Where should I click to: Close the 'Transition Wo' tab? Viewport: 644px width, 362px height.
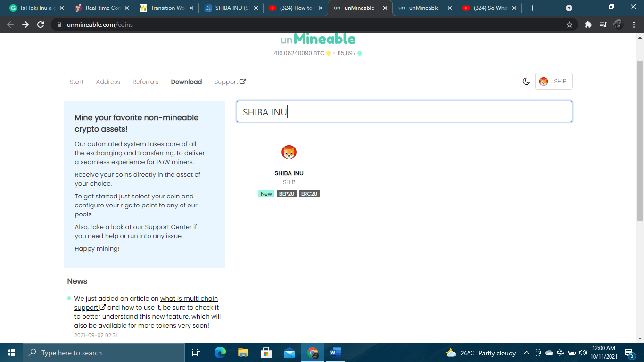(191, 8)
